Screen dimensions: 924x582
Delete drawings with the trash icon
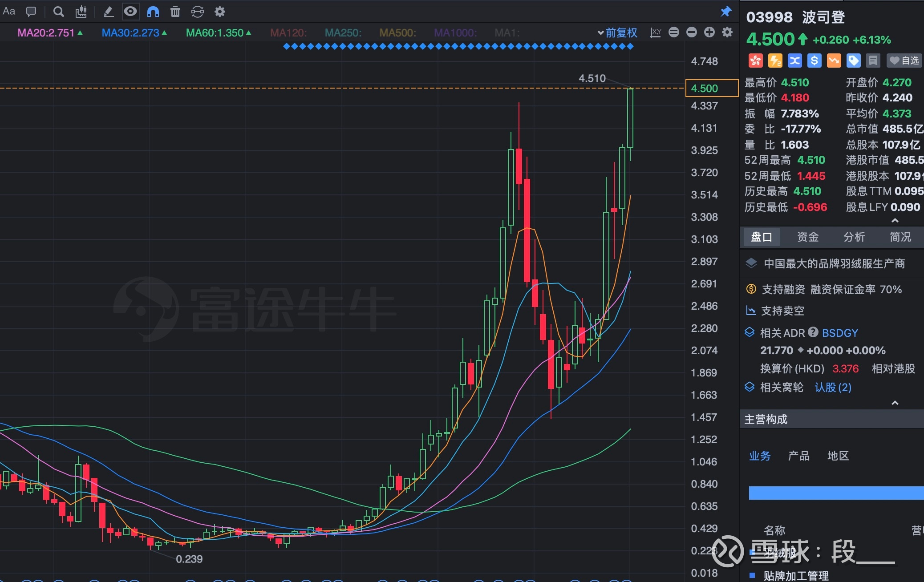pos(175,12)
